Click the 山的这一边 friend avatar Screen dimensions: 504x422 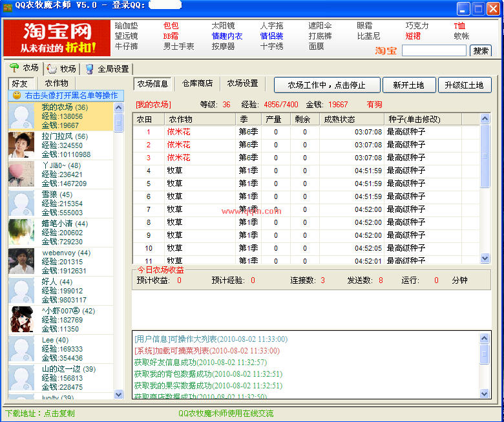tap(21, 377)
